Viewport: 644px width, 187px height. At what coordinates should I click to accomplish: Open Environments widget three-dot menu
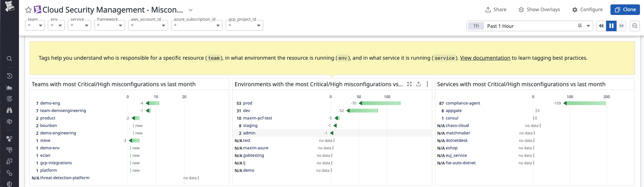(x=427, y=84)
